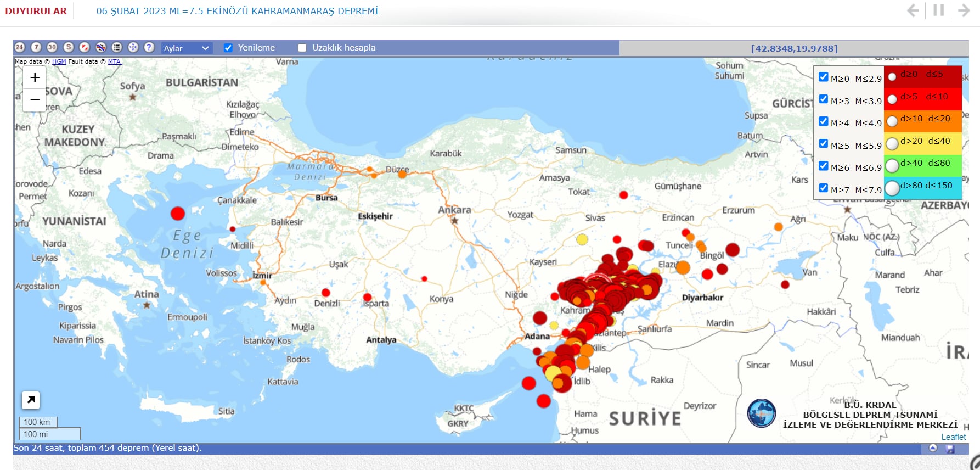Open the map in fullscreen via the arrow icon
Screen dimensions: 980x470
click(x=31, y=400)
